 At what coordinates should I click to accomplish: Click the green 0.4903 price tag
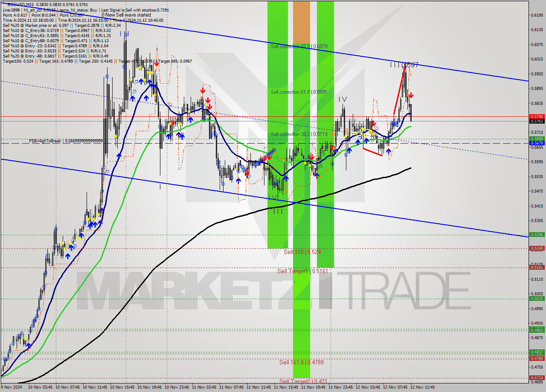(536, 330)
